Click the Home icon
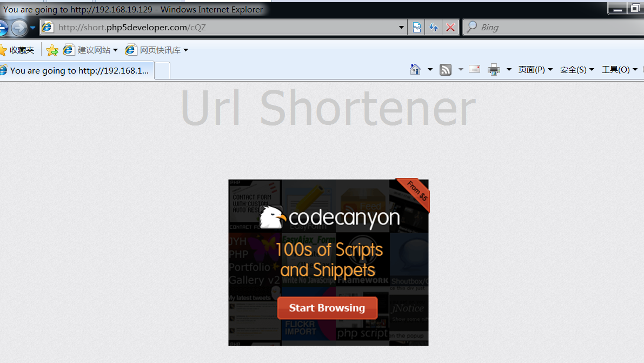Viewport: 644px width, 363px height. point(415,69)
